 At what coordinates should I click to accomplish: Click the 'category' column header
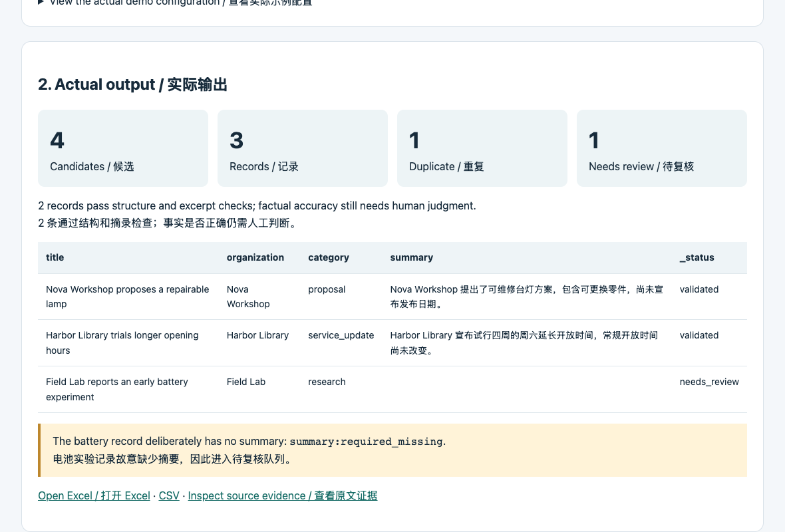tap(329, 257)
